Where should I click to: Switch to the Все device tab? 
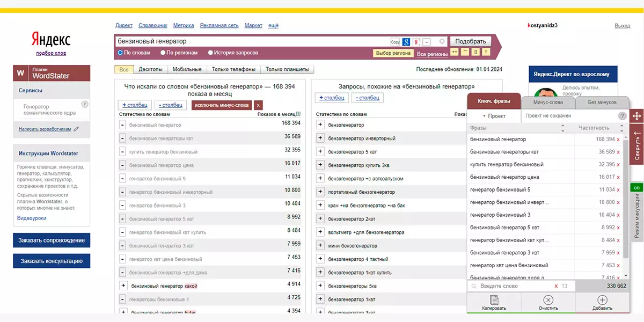coord(124,69)
